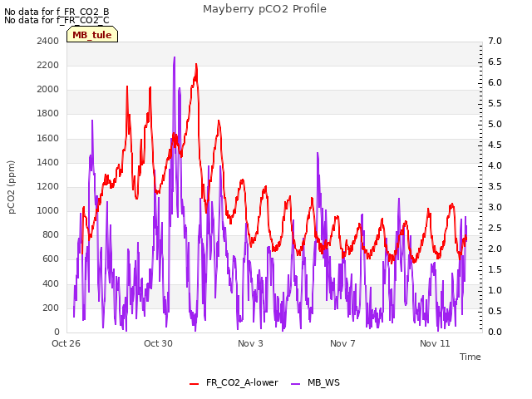The image size is (532, 399).
Task: Click the 200 left axis value
Action: [51, 308]
